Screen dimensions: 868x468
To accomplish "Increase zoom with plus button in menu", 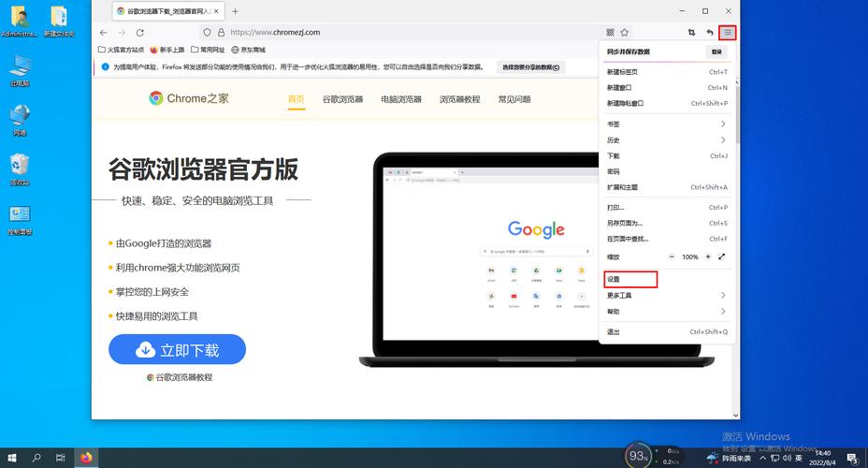I will [707, 257].
